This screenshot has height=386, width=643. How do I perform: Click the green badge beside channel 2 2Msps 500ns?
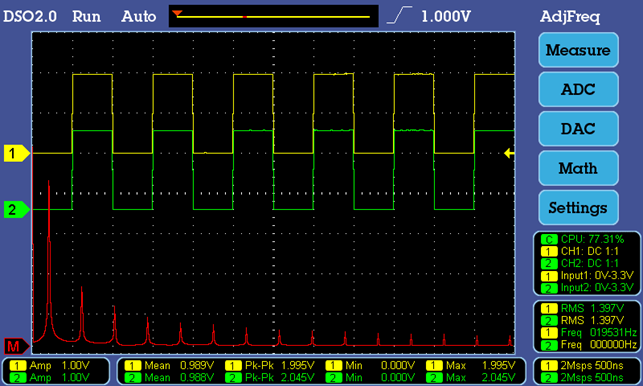point(549,378)
